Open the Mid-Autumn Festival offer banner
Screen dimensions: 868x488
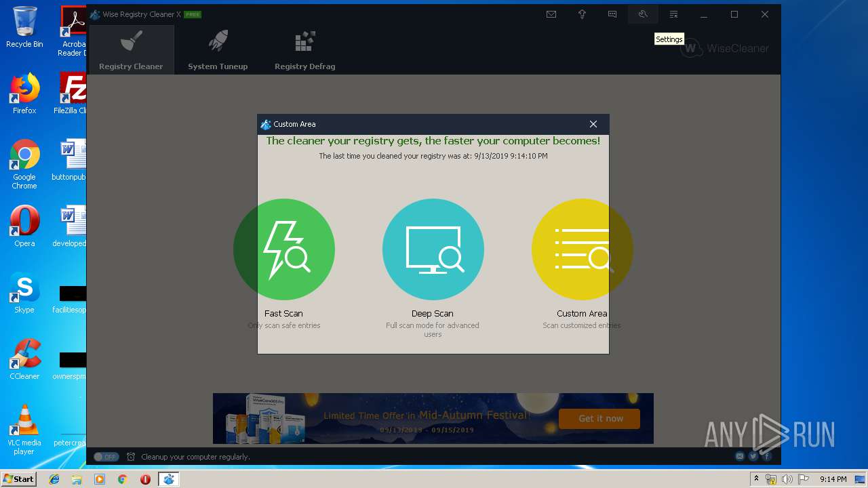433,419
